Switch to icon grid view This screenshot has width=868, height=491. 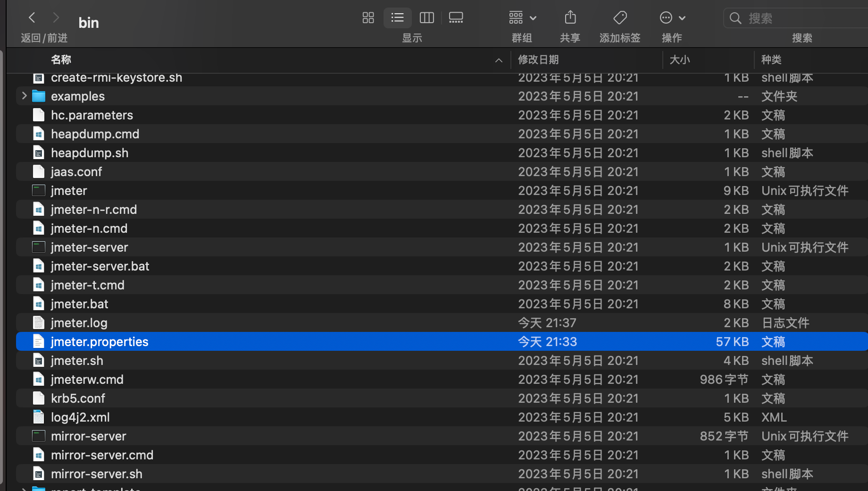click(x=368, y=18)
